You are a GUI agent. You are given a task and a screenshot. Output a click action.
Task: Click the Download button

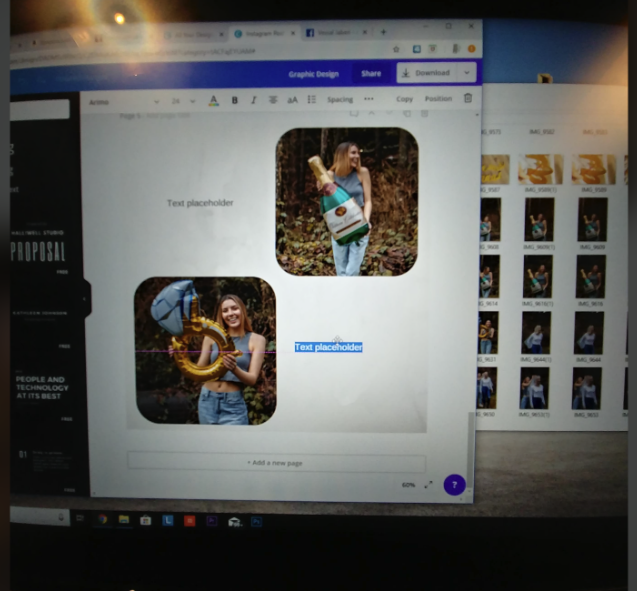coord(427,73)
